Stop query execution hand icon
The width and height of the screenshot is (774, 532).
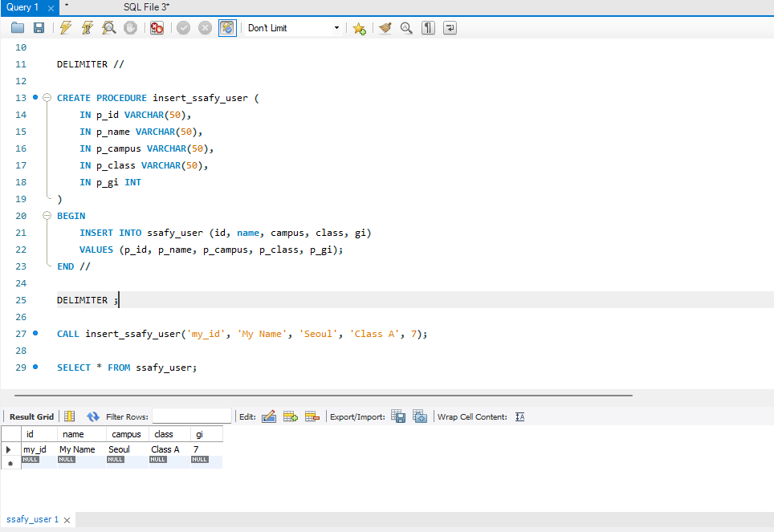[x=130, y=27]
